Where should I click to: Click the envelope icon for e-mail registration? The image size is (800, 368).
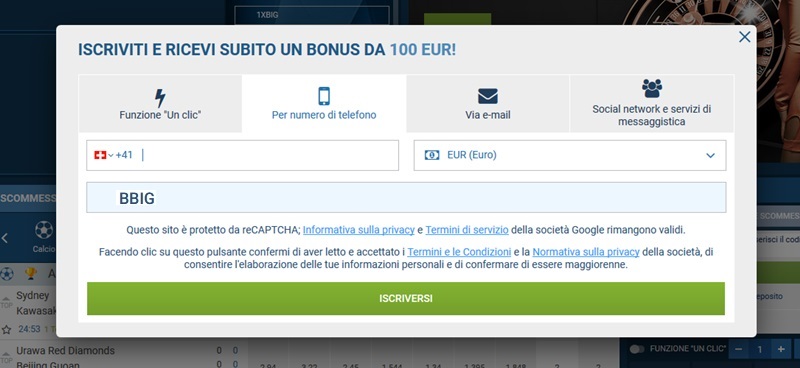(488, 96)
